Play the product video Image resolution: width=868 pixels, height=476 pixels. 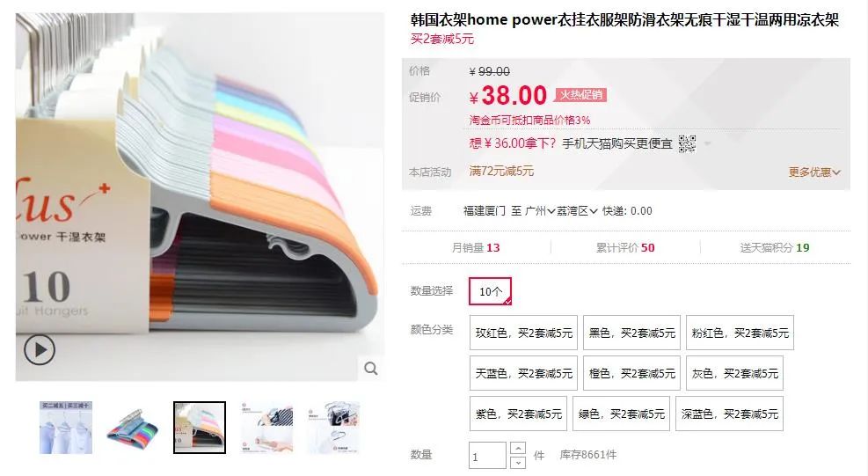tap(40, 349)
